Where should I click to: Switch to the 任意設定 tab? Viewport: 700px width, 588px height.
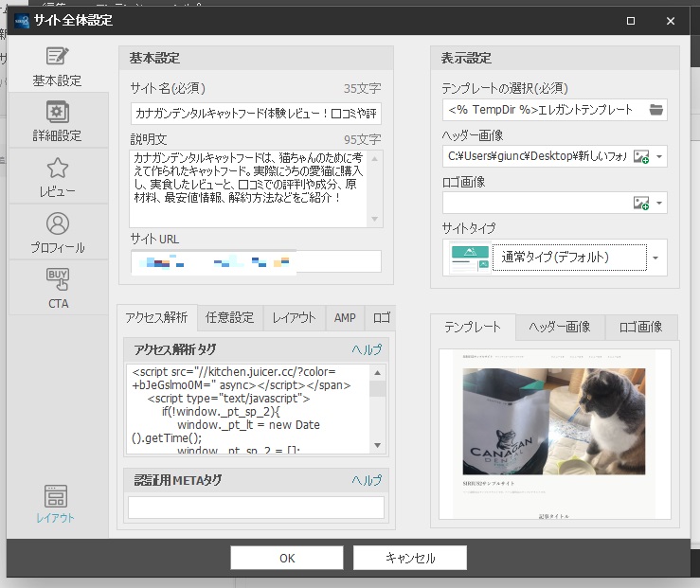[x=230, y=317]
